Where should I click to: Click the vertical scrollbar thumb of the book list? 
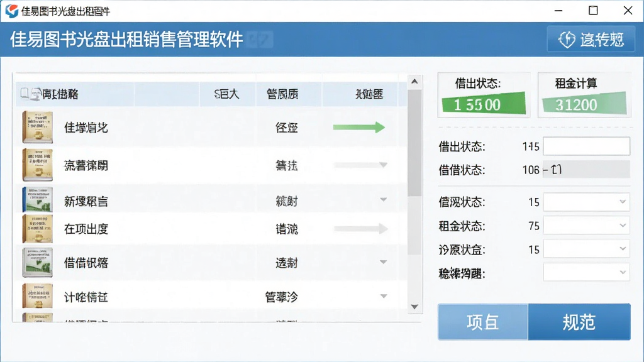[414, 143]
